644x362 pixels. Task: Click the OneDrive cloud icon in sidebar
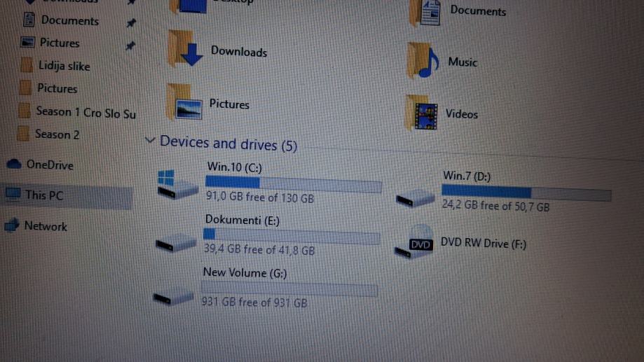(13, 164)
